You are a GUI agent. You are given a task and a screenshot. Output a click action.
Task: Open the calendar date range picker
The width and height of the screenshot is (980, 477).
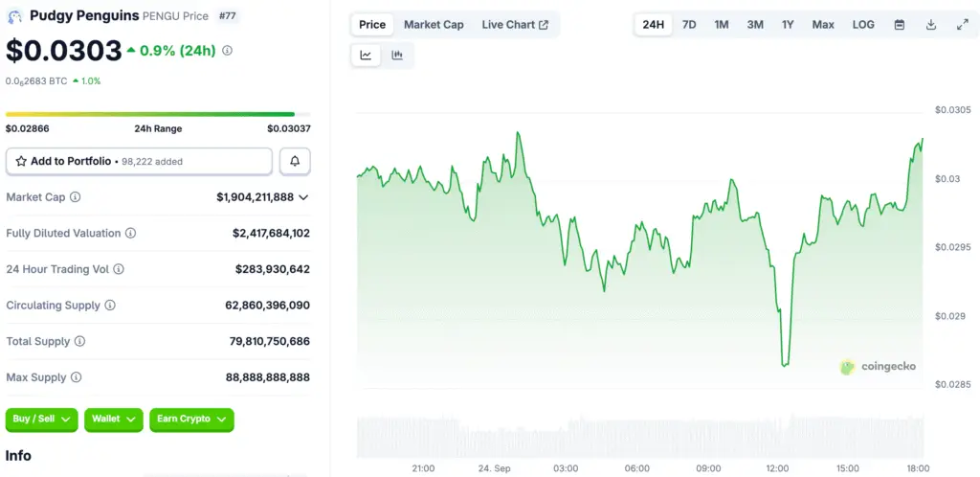click(900, 25)
